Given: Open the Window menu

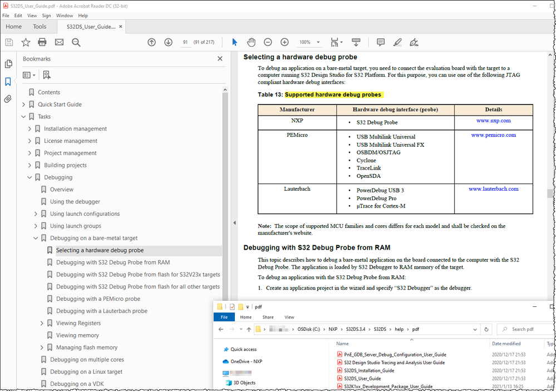Looking at the screenshot, I should point(65,16).
